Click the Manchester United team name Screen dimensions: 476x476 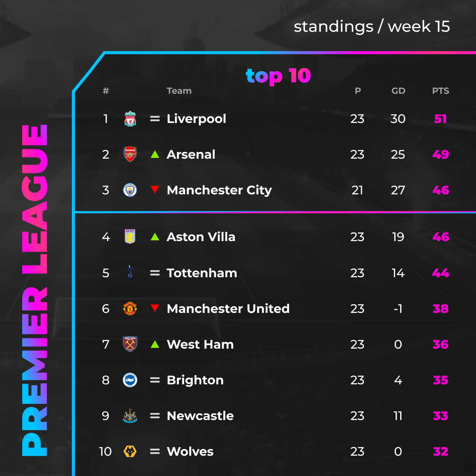[x=228, y=309]
